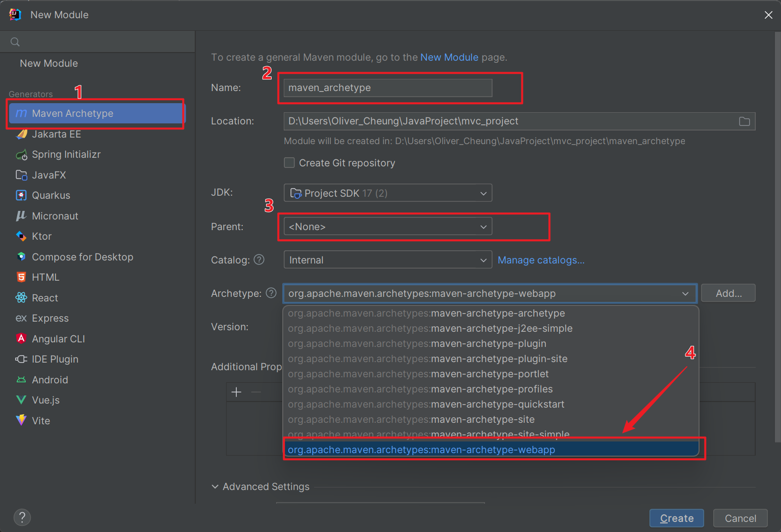Image resolution: width=781 pixels, height=532 pixels.
Task: Add property with the plus icon
Action: coord(236,392)
